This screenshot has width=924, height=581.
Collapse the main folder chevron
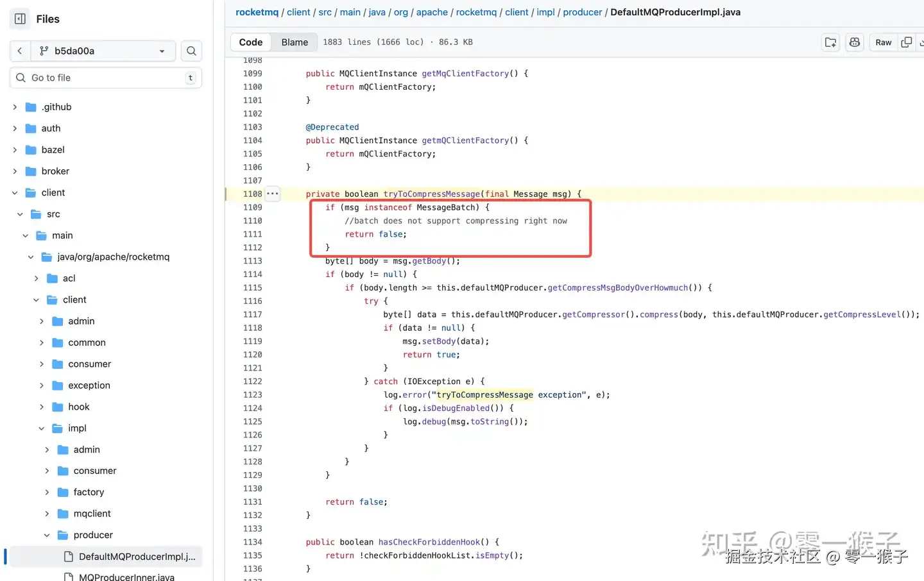click(x=26, y=235)
